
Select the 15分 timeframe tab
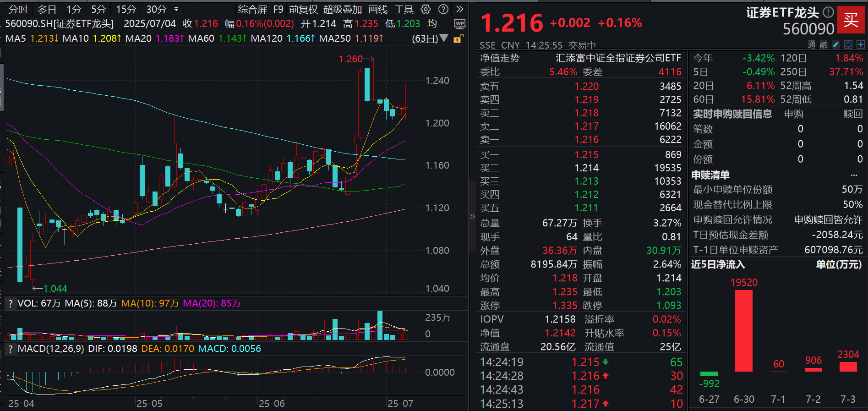126,9
